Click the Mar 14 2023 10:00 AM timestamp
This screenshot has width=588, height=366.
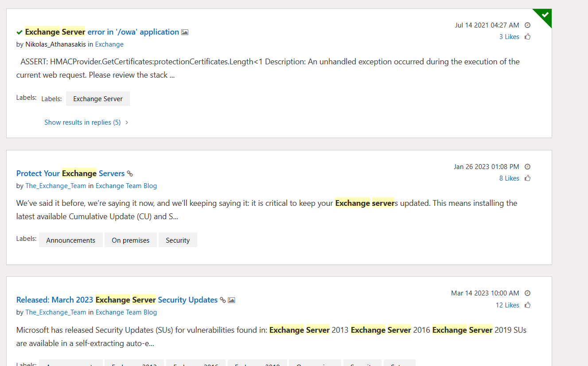(485, 293)
